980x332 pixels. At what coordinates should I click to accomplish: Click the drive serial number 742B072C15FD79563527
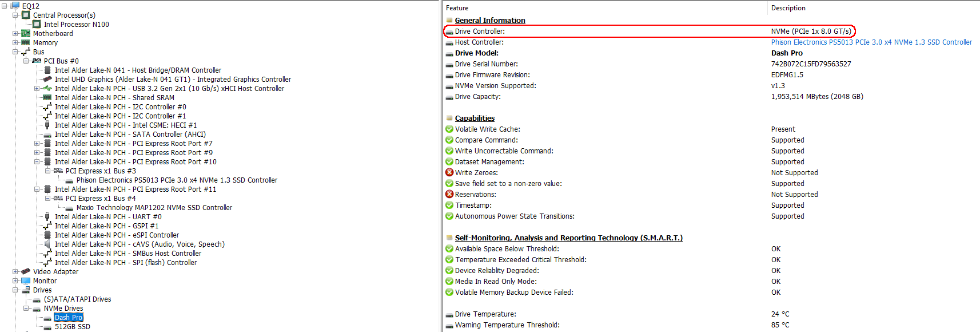tap(811, 64)
